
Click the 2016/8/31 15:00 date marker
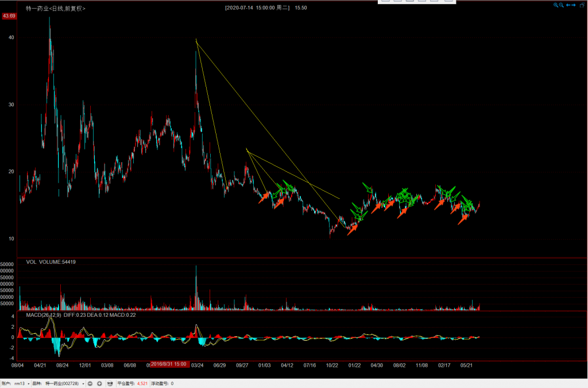[169, 364]
